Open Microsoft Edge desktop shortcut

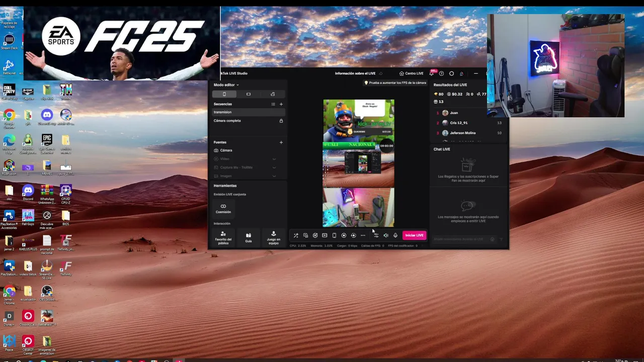tap(9, 143)
